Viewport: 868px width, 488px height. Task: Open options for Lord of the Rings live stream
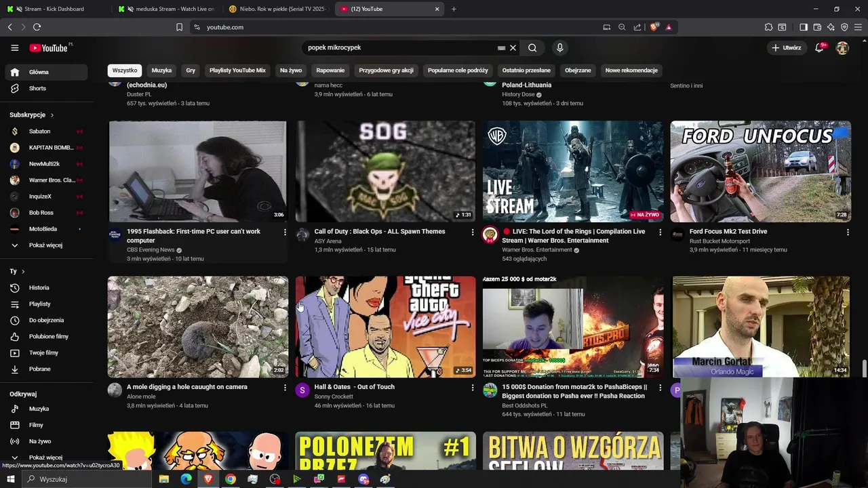660,232
